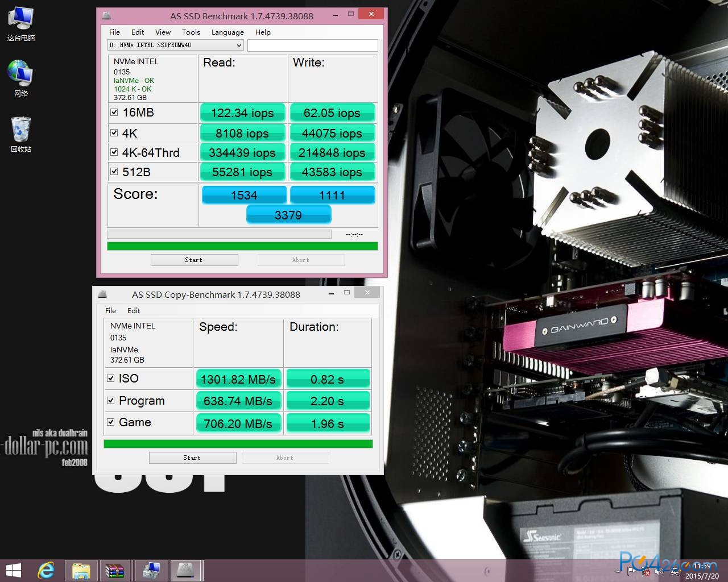
Task: Close the Copy-Benchmark window
Action: (367, 293)
